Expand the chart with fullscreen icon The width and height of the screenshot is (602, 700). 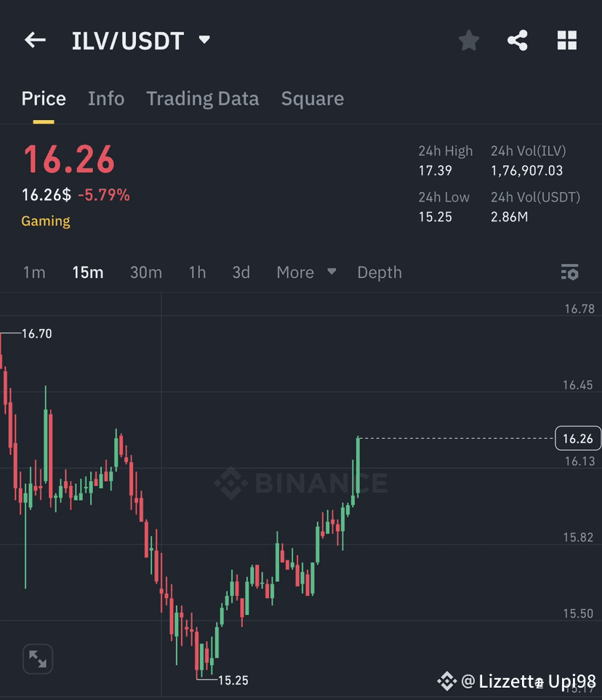click(37, 659)
